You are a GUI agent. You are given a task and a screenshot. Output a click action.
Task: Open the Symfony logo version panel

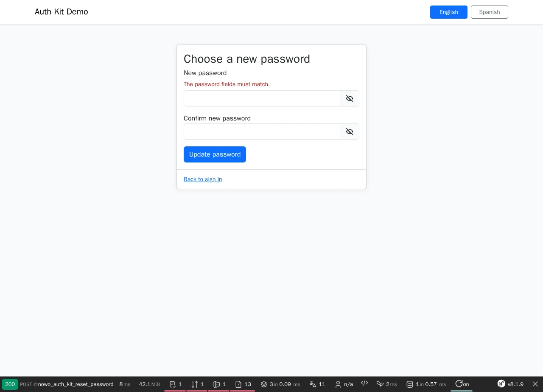(x=510, y=384)
